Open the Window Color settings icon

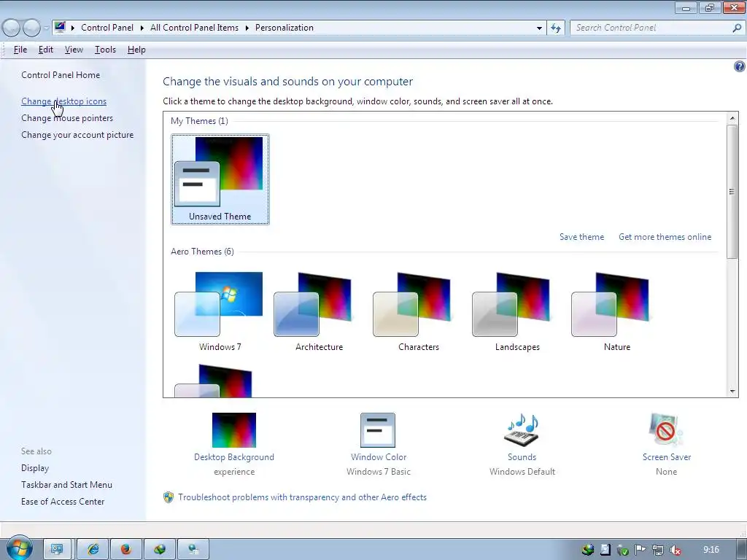pyautogui.click(x=378, y=430)
